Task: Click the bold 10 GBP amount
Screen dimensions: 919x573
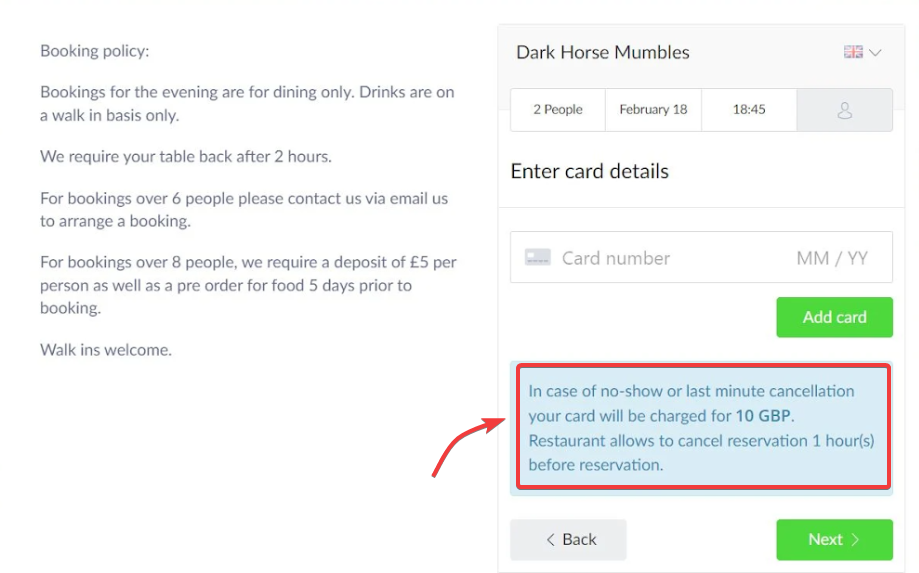Action: (763, 416)
